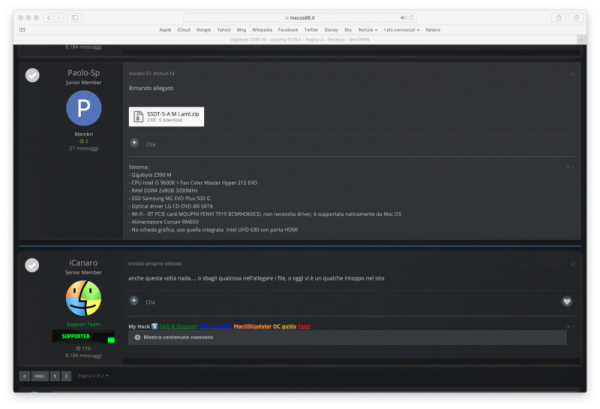This screenshot has height=409, width=600.
Task: Like iCanaro's post with the heart icon
Action: (567, 301)
